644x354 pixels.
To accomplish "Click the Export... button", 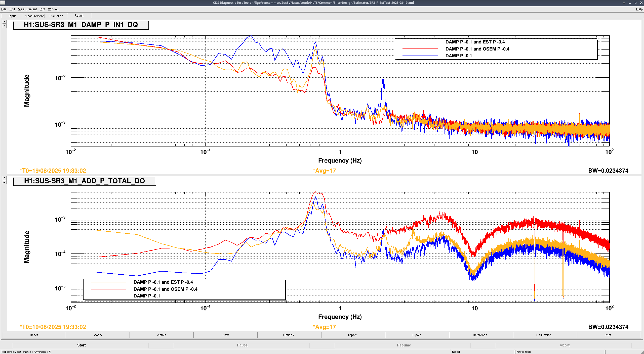I will (x=417, y=335).
